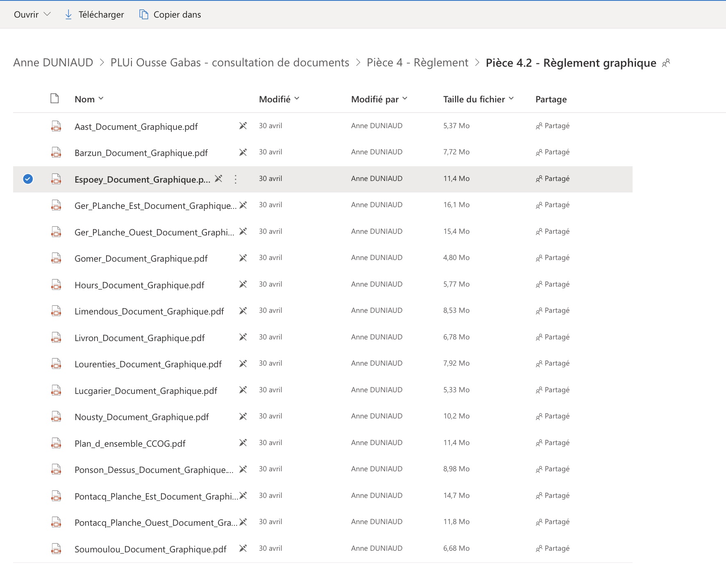Open the Taille du fichier column options
Screen dimensions: 726x588
[478, 99]
